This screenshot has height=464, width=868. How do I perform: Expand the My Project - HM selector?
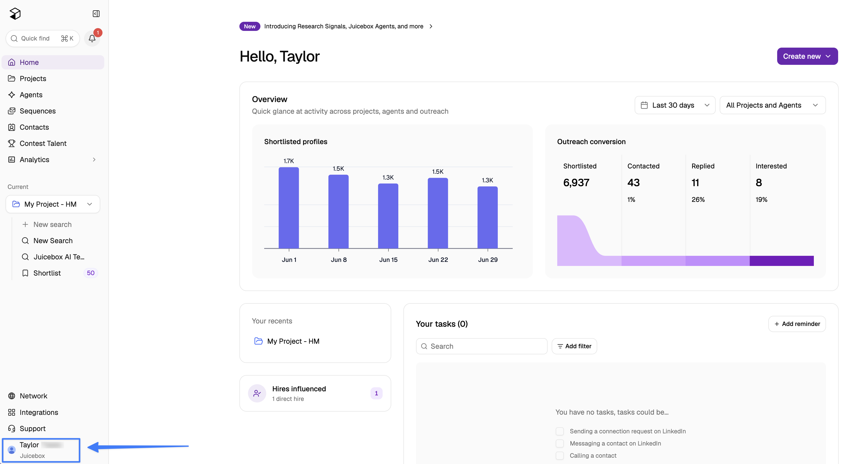coord(53,204)
